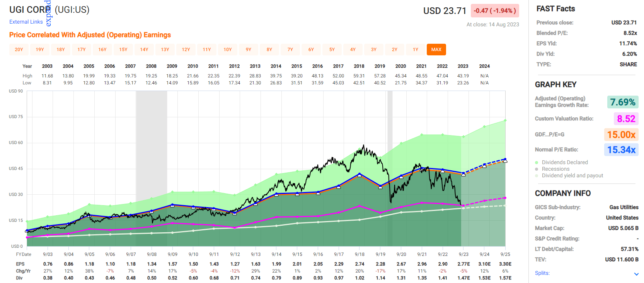This screenshot has width=644, height=283.
Task: Click the vertical expand link
Action: point(48,14)
